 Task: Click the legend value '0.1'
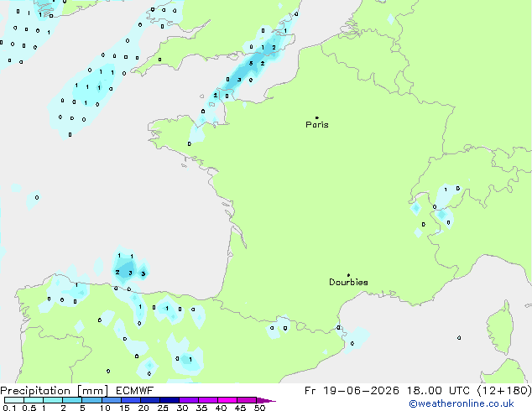tap(9, 408)
